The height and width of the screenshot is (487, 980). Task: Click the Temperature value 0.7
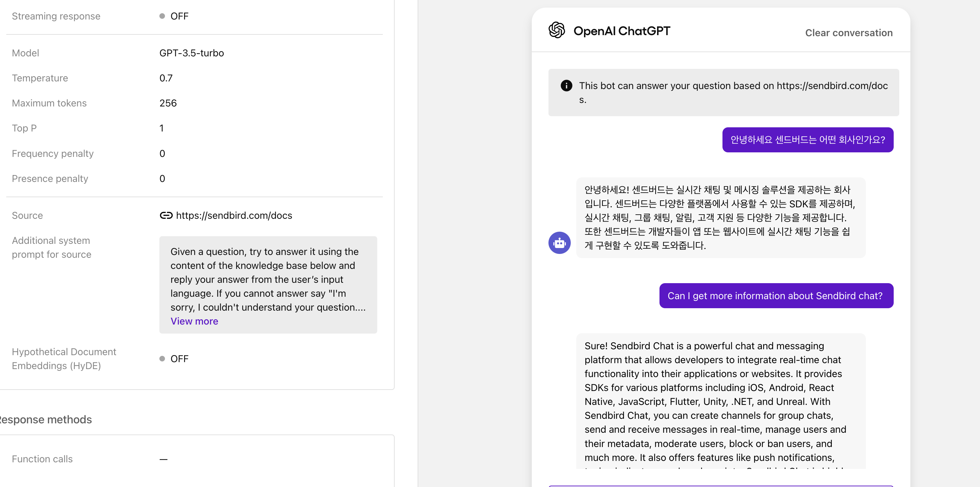166,78
